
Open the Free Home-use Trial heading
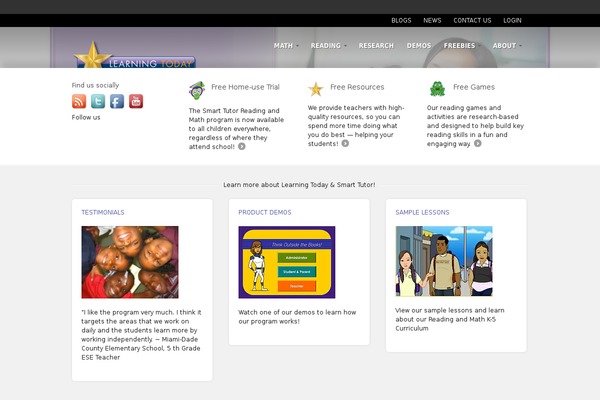(245, 87)
